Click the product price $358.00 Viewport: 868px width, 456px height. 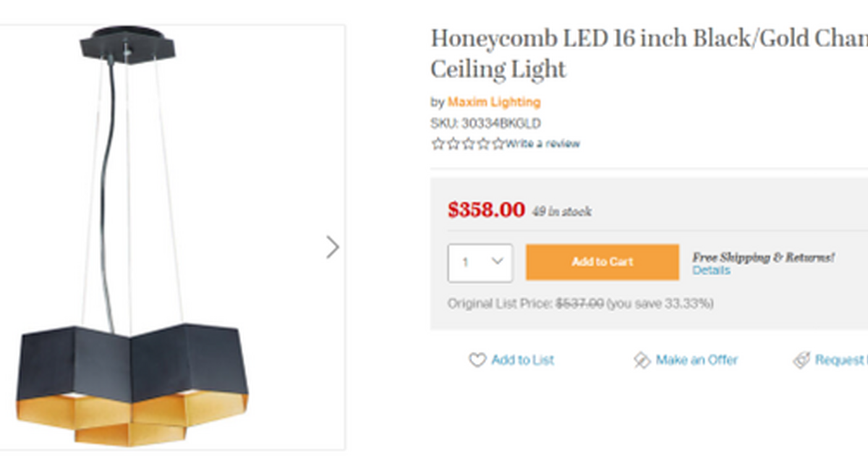(x=486, y=209)
